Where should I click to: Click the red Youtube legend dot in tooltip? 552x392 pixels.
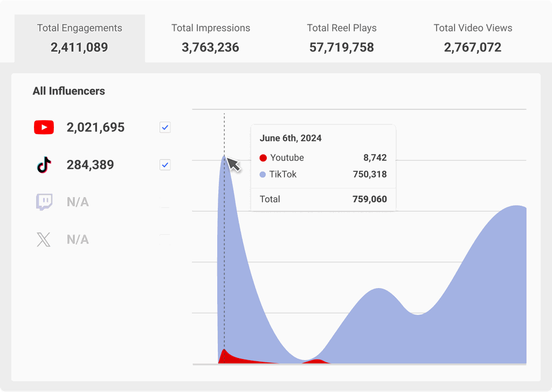click(x=263, y=158)
